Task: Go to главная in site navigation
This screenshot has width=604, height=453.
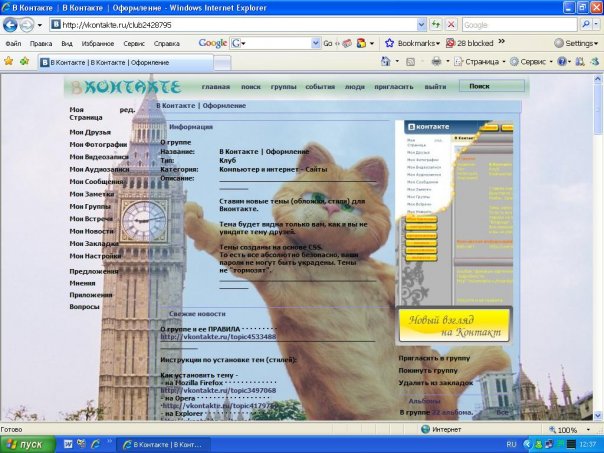Action: [x=216, y=87]
